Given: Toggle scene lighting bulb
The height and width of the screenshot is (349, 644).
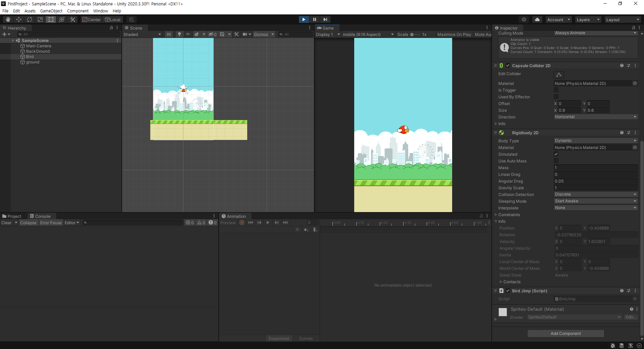Looking at the screenshot, I should coord(179,34).
